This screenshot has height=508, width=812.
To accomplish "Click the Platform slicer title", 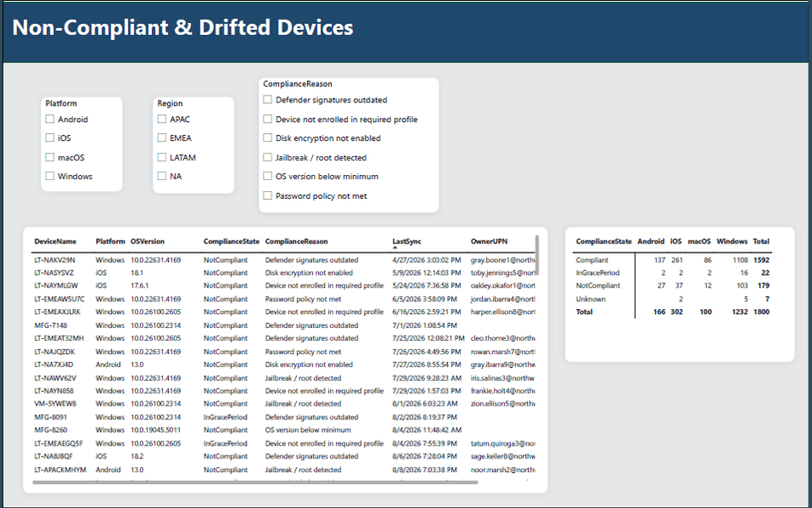I will 61,103.
